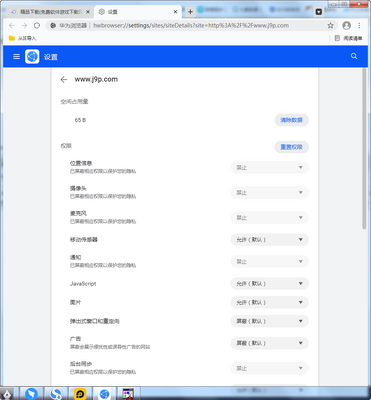Expand the 广告 ads permission dropdown
The width and height of the screenshot is (371, 400).
click(270, 343)
